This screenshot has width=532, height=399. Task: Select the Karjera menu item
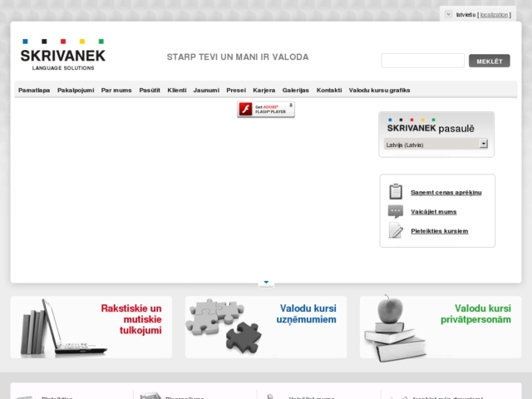coord(264,90)
